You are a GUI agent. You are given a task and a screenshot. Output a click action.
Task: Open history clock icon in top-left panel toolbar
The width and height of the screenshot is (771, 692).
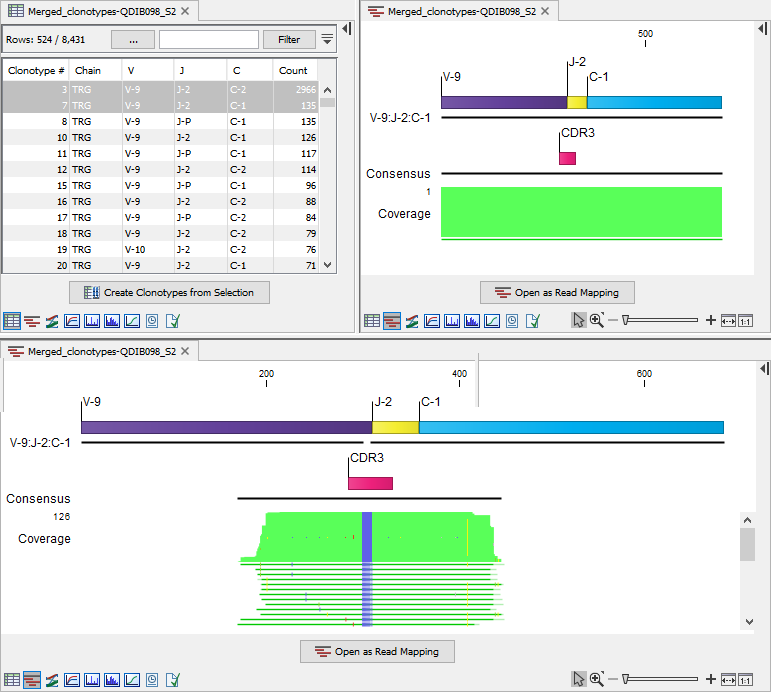tap(152, 321)
